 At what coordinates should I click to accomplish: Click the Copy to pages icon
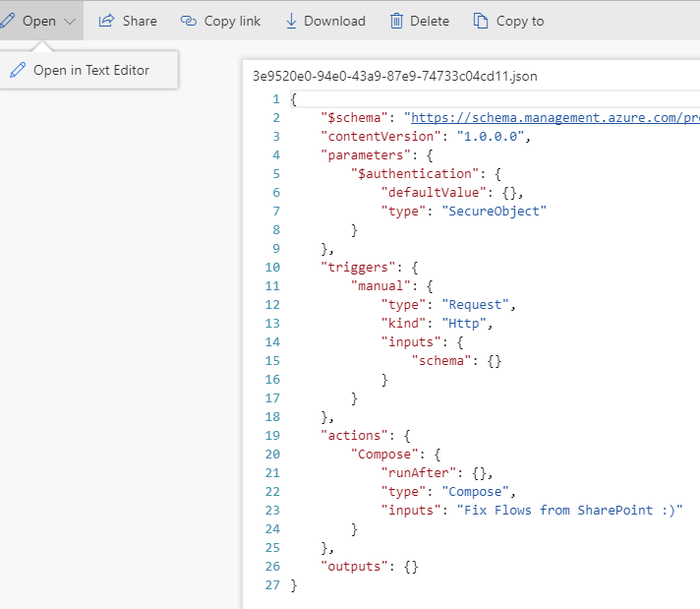[480, 21]
